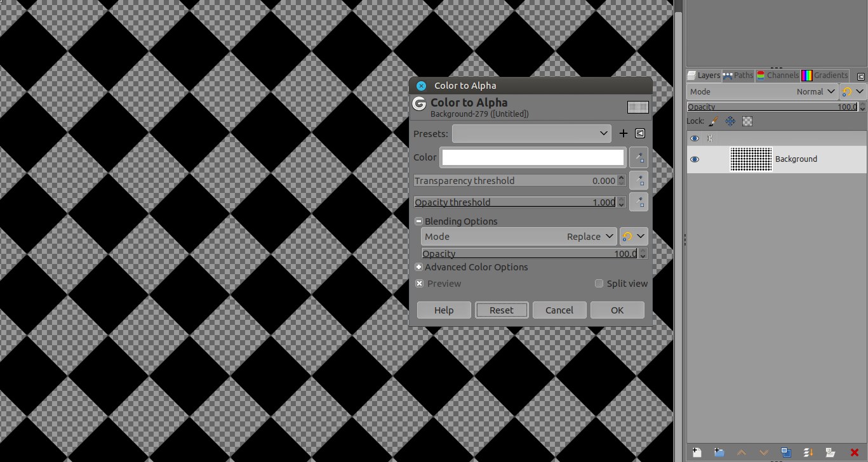Lock position and size icon
Image resolution: width=868 pixels, height=462 pixels.
730,121
